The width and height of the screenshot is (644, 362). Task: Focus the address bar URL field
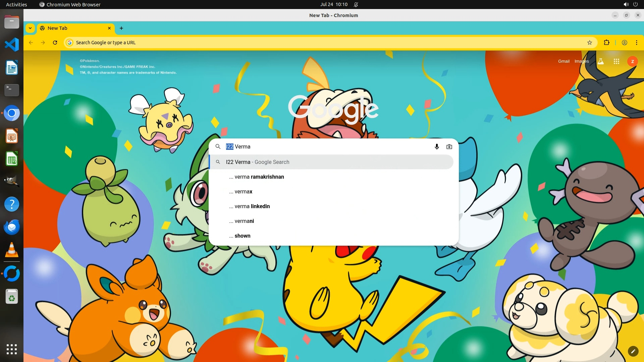(x=302, y=43)
